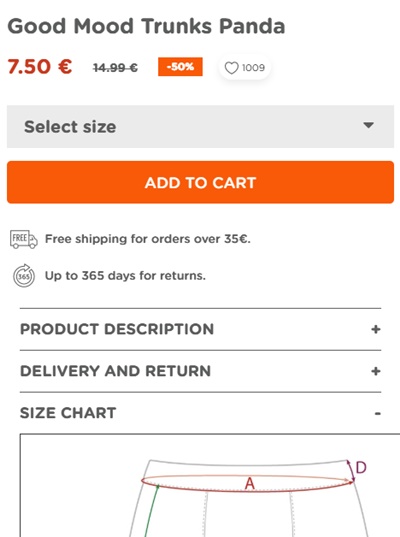
Task: Click the 365 days returns icon
Action: point(24,276)
